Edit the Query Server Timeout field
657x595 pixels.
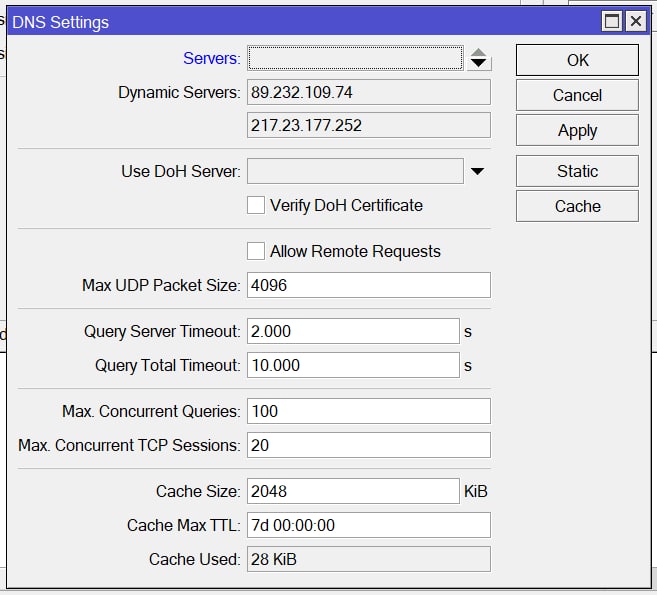coord(353,331)
